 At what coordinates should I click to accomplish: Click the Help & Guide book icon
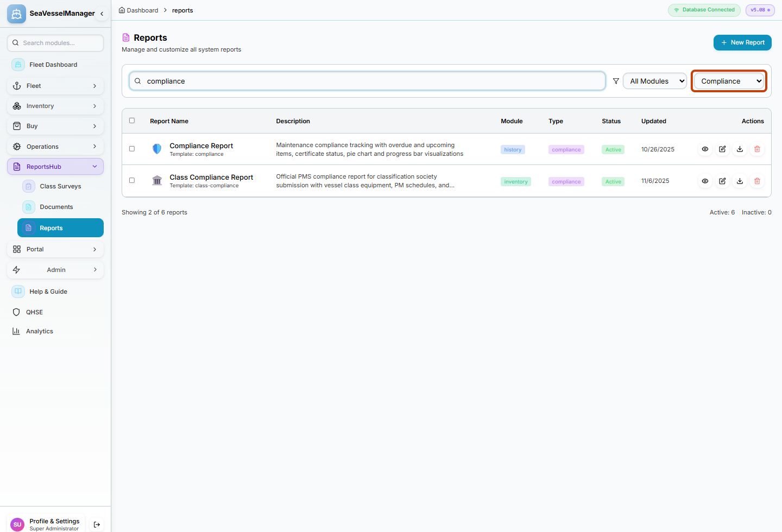coord(18,292)
